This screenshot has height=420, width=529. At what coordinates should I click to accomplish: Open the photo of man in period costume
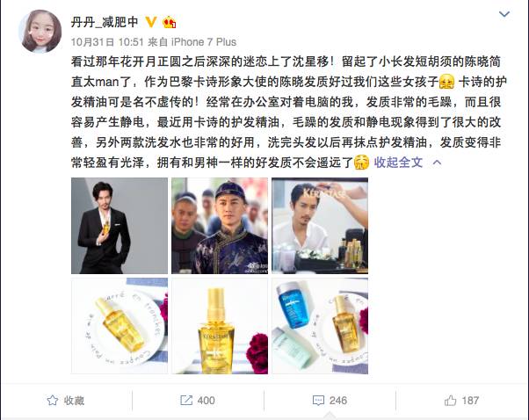click(x=220, y=226)
